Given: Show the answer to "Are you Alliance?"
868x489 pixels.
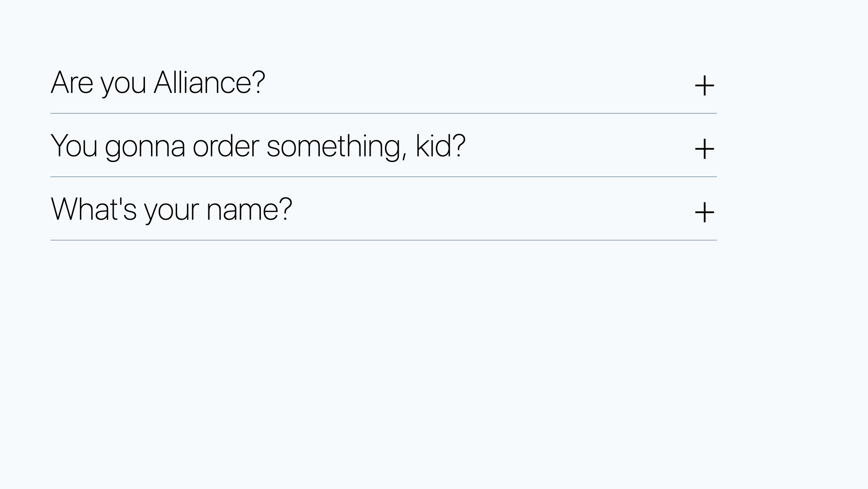Looking at the screenshot, I should (704, 86).
